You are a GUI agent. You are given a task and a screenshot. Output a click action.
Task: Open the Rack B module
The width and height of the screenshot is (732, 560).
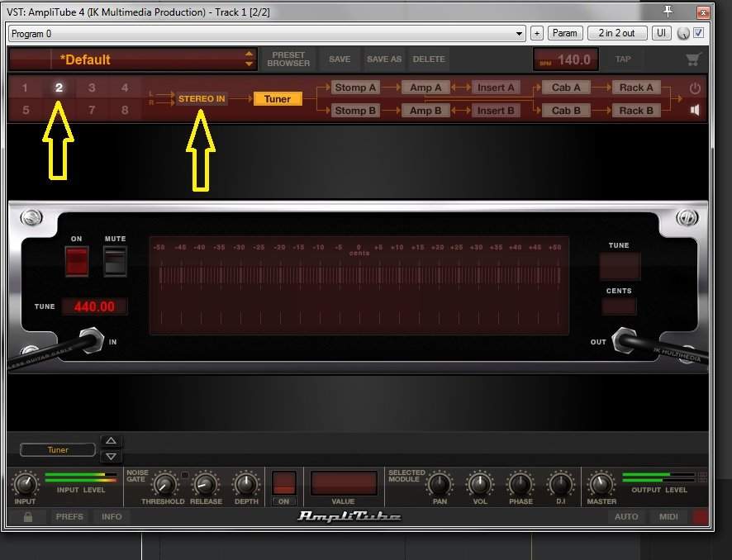click(x=636, y=111)
